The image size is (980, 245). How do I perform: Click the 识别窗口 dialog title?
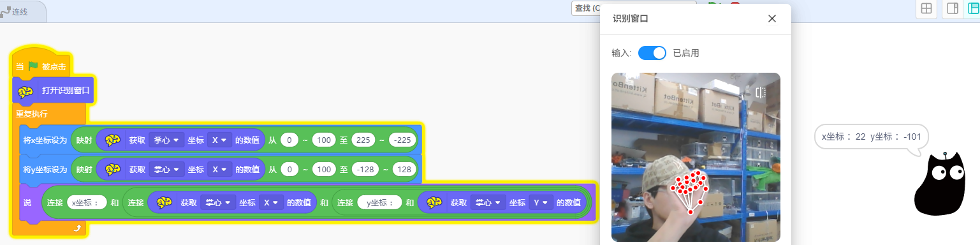tap(630, 19)
